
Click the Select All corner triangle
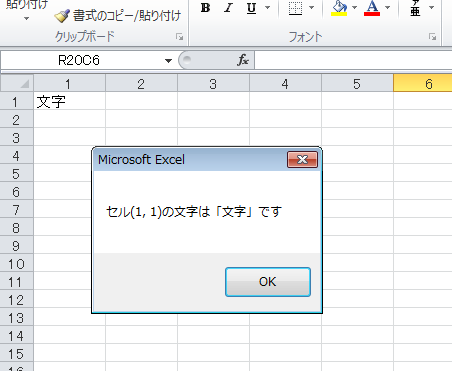click(17, 83)
